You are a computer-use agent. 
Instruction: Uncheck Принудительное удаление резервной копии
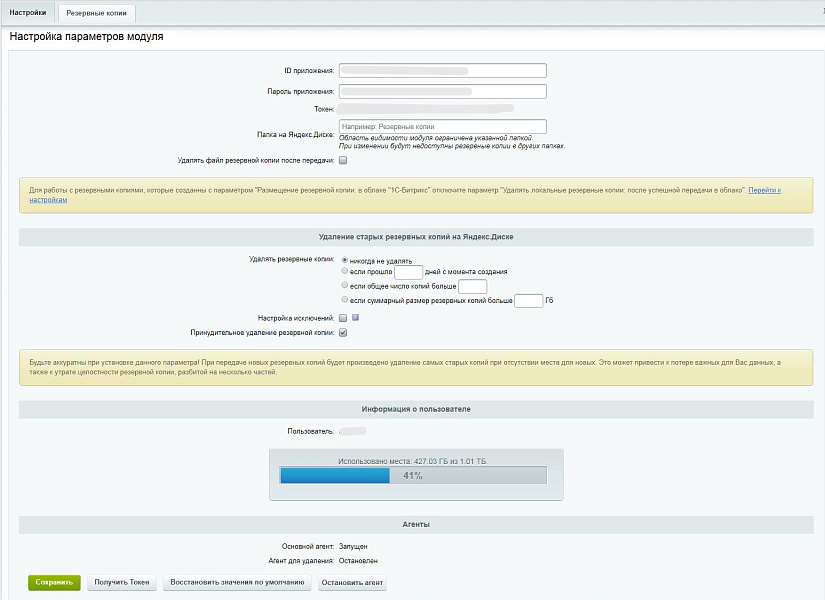[343, 332]
